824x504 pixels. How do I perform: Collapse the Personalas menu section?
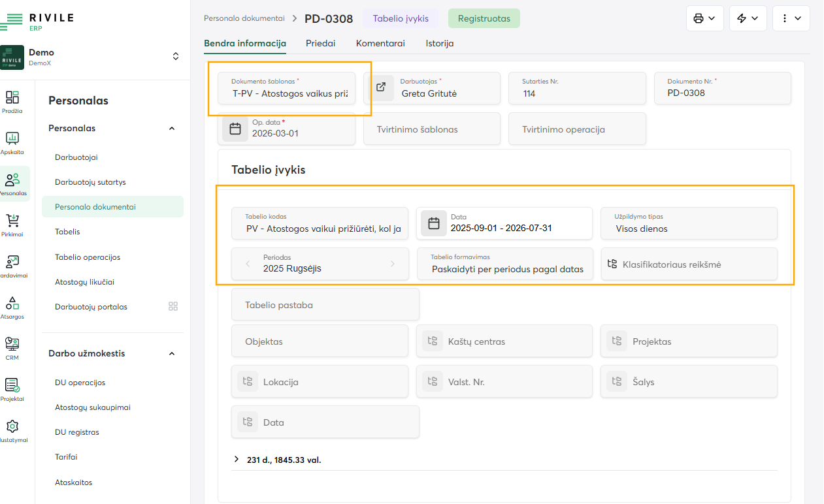(x=172, y=129)
